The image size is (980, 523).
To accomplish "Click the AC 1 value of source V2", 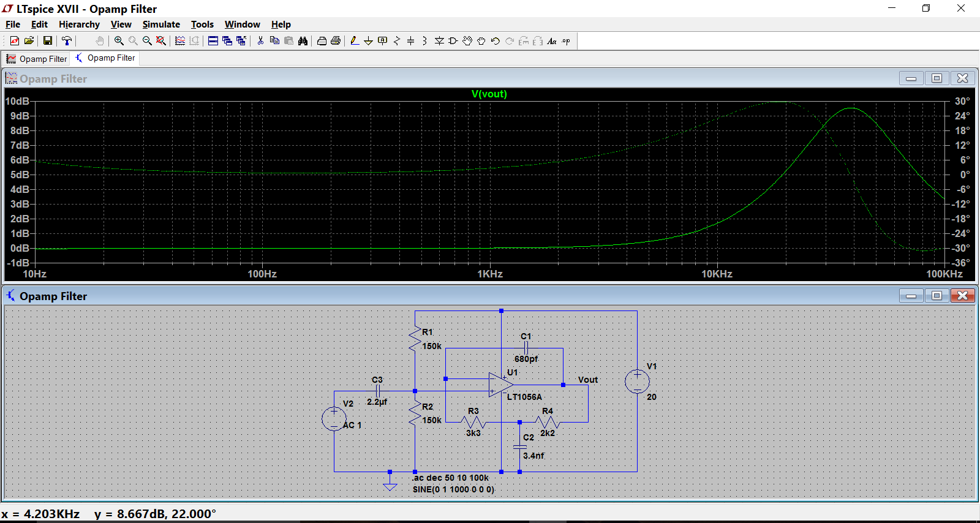I will point(352,425).
